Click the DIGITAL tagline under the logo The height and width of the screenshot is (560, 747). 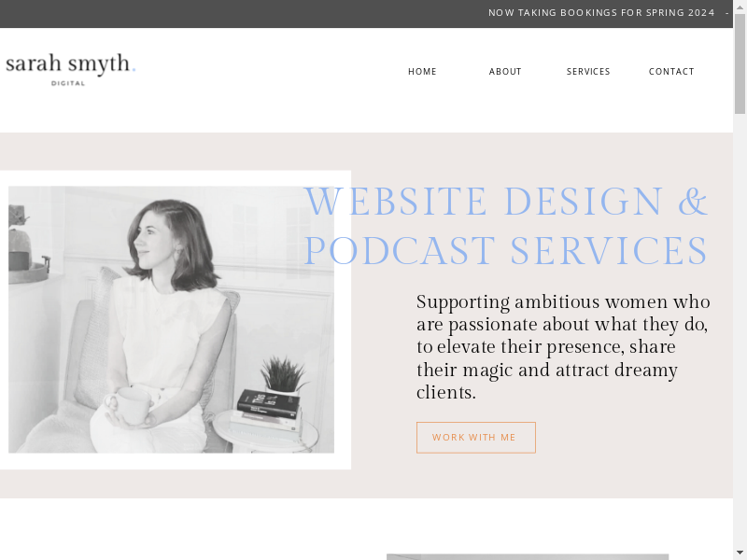[x=68, y=83]
